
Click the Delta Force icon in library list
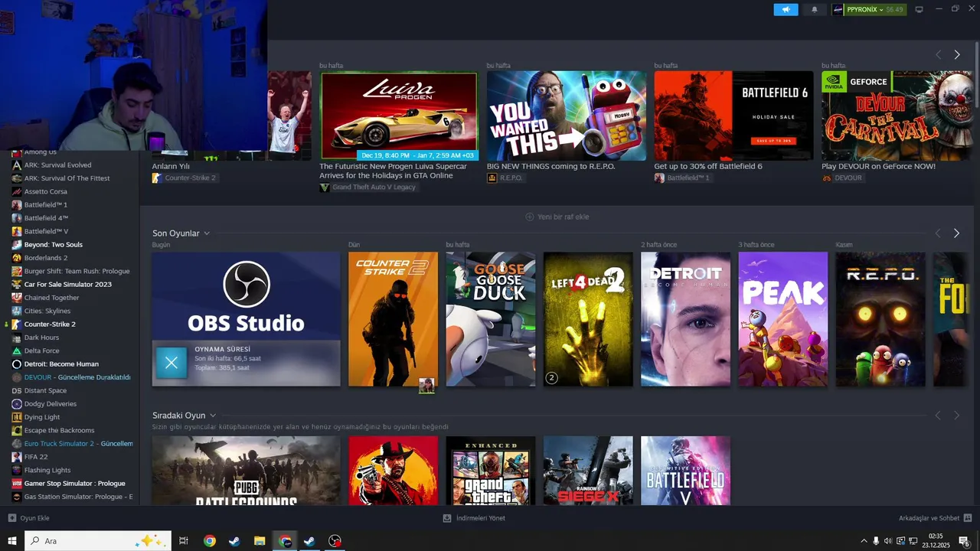coord(17,350)
